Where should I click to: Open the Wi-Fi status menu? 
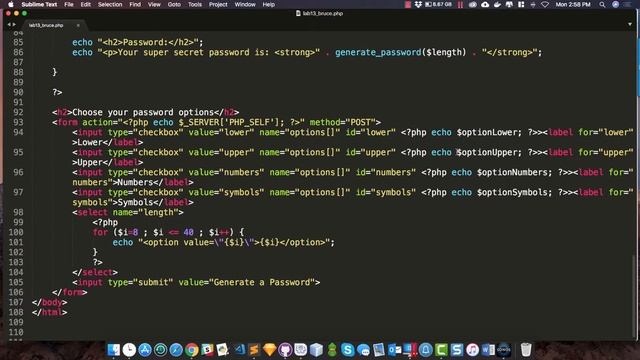point(545,4)
